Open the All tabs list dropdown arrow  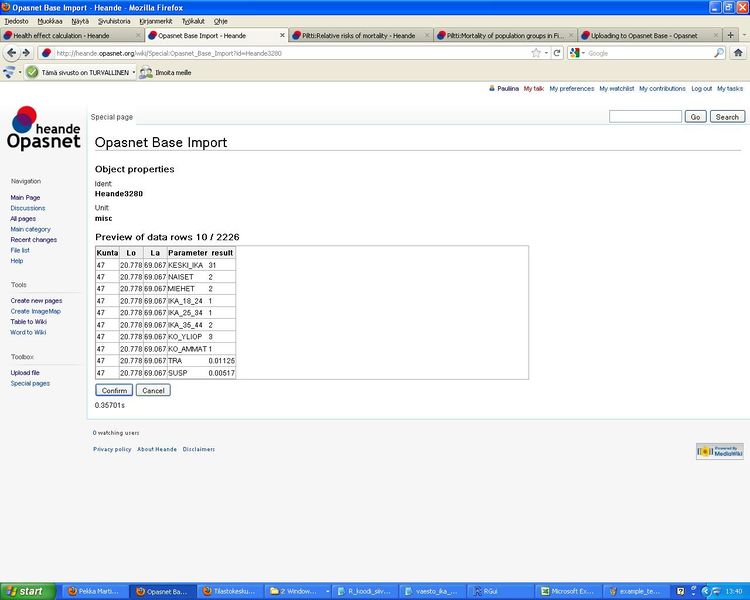(x=744, y=35)
